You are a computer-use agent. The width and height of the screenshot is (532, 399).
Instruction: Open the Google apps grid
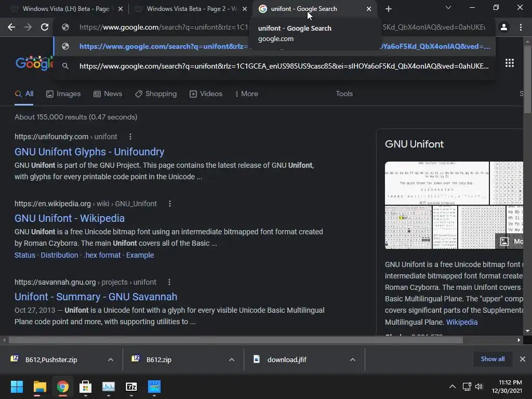coord(509,63)
